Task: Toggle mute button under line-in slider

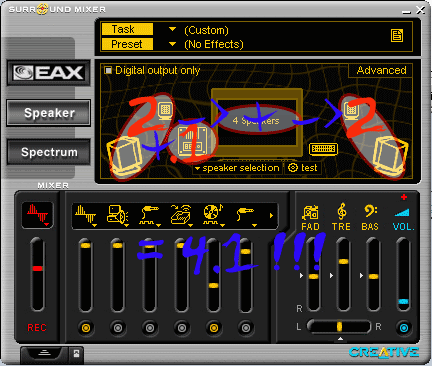Action: pos(246,328)
